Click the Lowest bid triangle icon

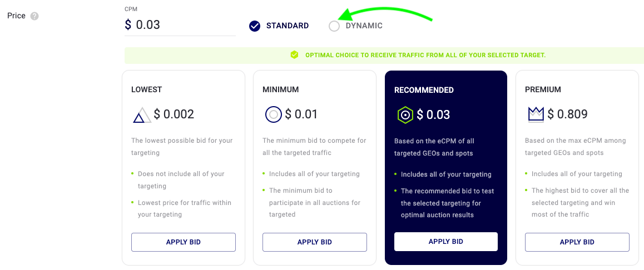coord(142,115)
